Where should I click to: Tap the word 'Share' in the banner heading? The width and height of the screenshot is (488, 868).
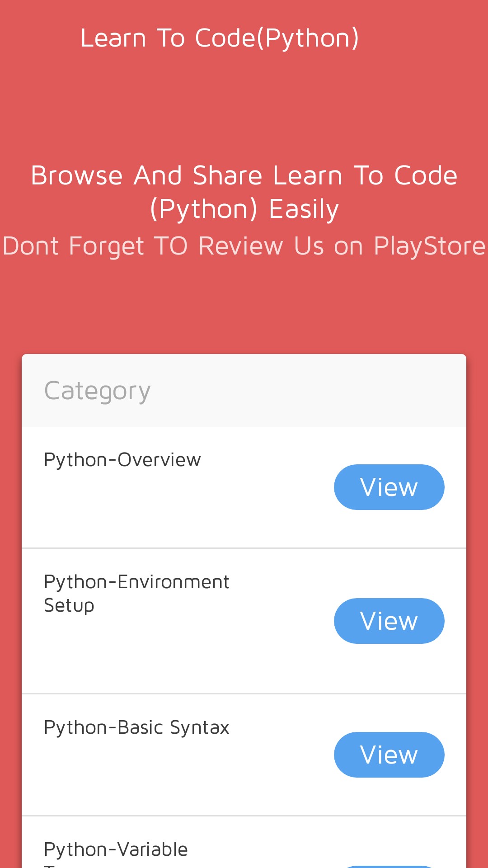click(227, 175)
